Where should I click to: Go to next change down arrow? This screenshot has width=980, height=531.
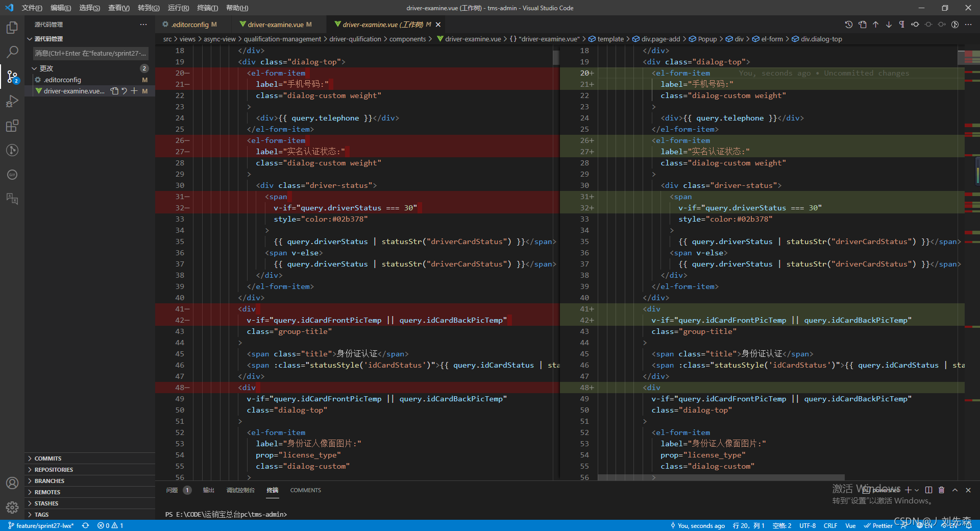point(889,25)
